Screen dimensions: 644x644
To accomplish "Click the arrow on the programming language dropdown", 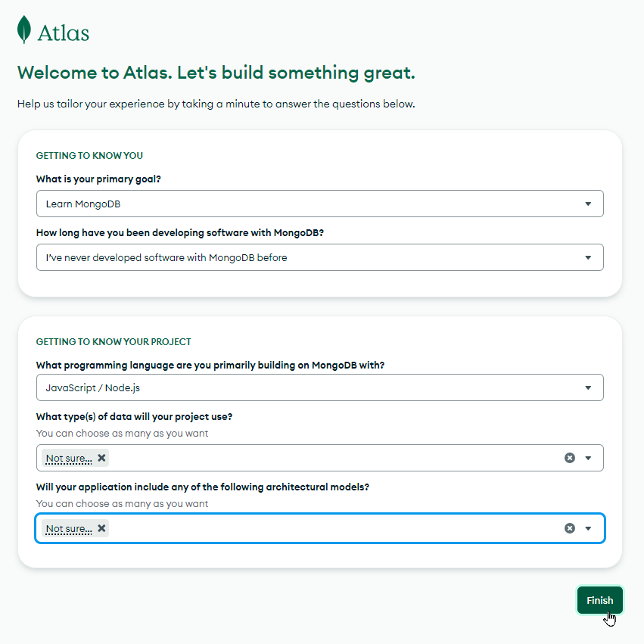I will point(588,387).
